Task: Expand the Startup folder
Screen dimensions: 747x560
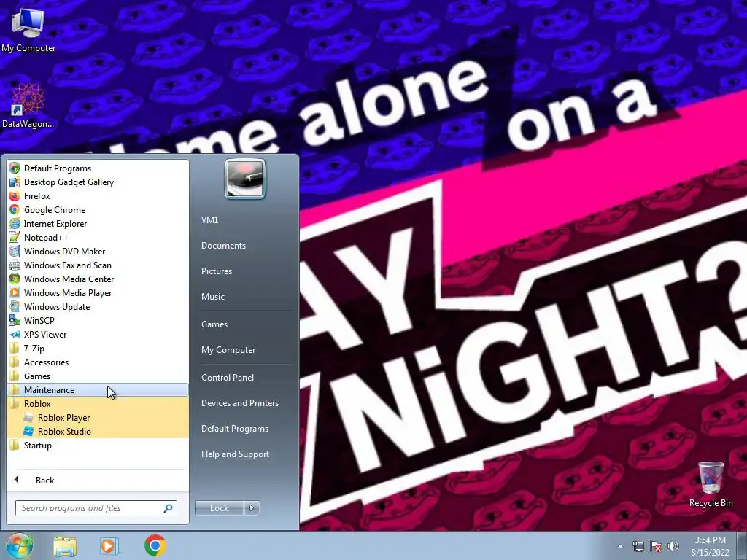Action: coord(98,445)
